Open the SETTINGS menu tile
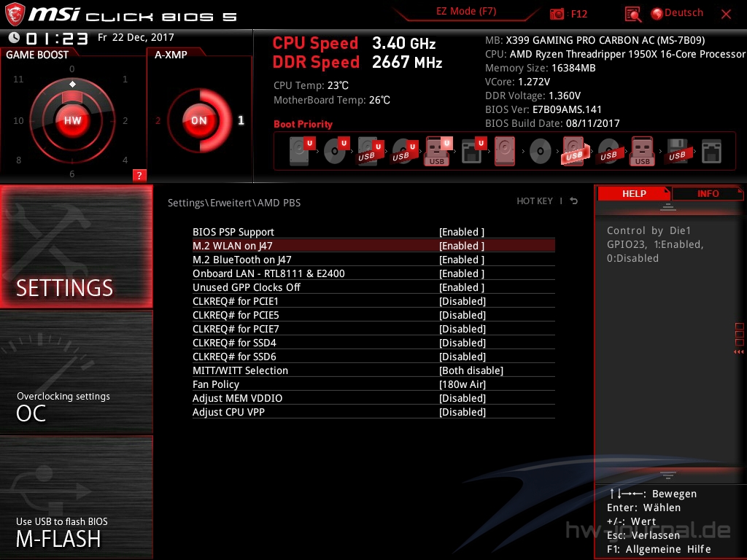This screenshot has width=747, height=560. tap(76, 246)
